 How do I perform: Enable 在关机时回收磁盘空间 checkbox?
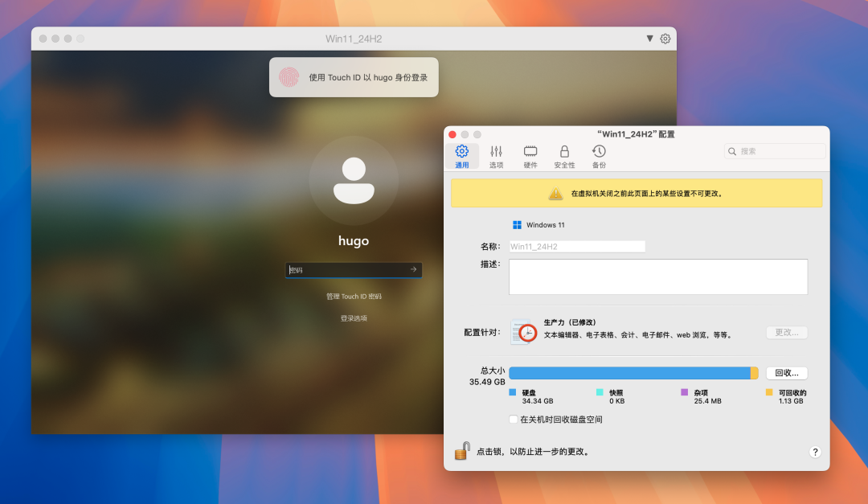(513, 420)
